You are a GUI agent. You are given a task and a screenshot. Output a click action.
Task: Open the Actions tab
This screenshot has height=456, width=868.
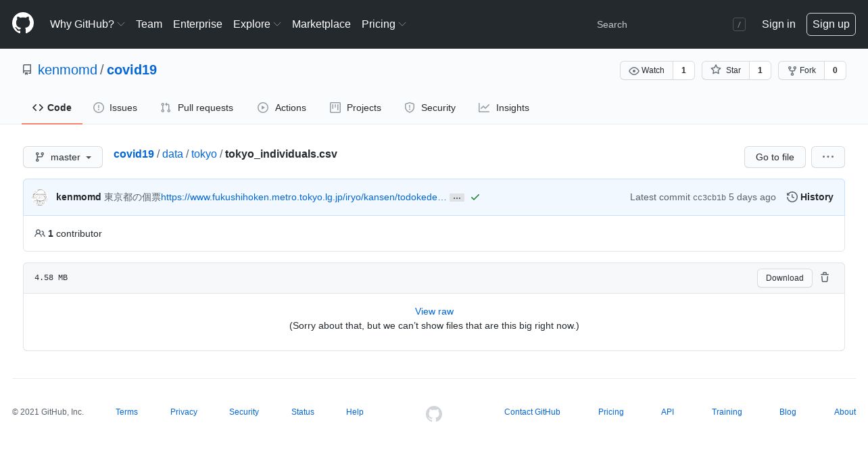(282, 108)
